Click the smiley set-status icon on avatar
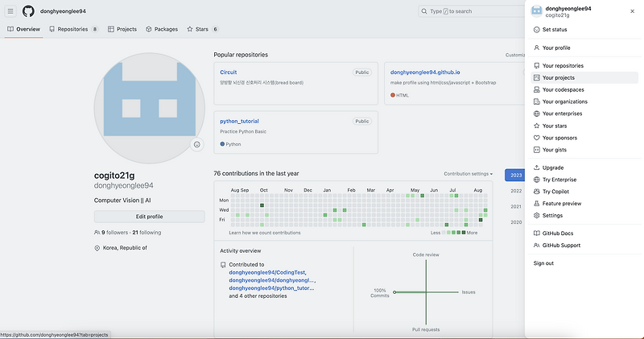 tap(197, 145)
